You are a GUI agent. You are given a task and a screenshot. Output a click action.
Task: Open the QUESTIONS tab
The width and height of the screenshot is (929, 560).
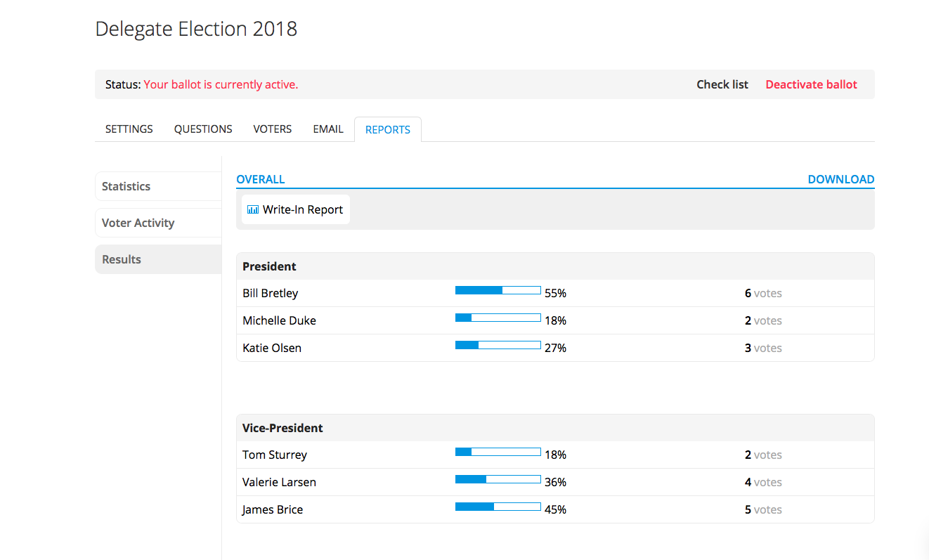202,129
